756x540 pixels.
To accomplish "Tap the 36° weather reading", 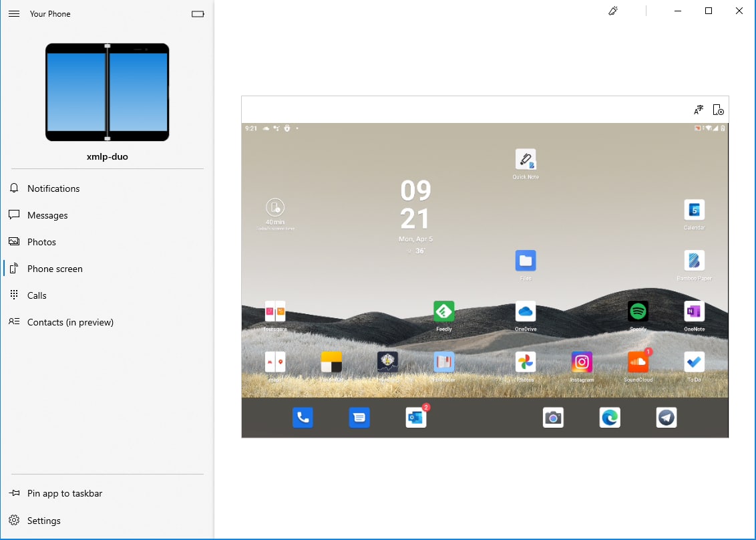I will tap(416, 251).
